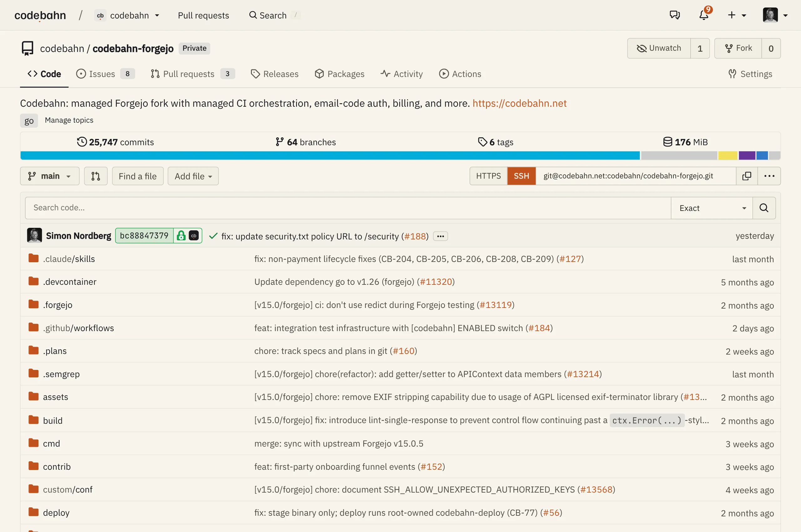Open the Actions tab

point(460,74)
